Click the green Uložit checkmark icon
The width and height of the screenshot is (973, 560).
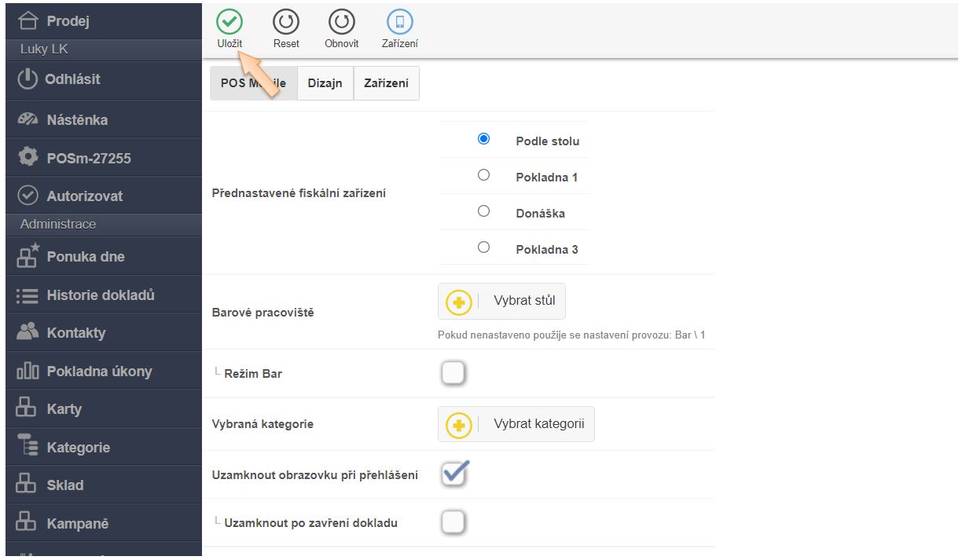229,22
